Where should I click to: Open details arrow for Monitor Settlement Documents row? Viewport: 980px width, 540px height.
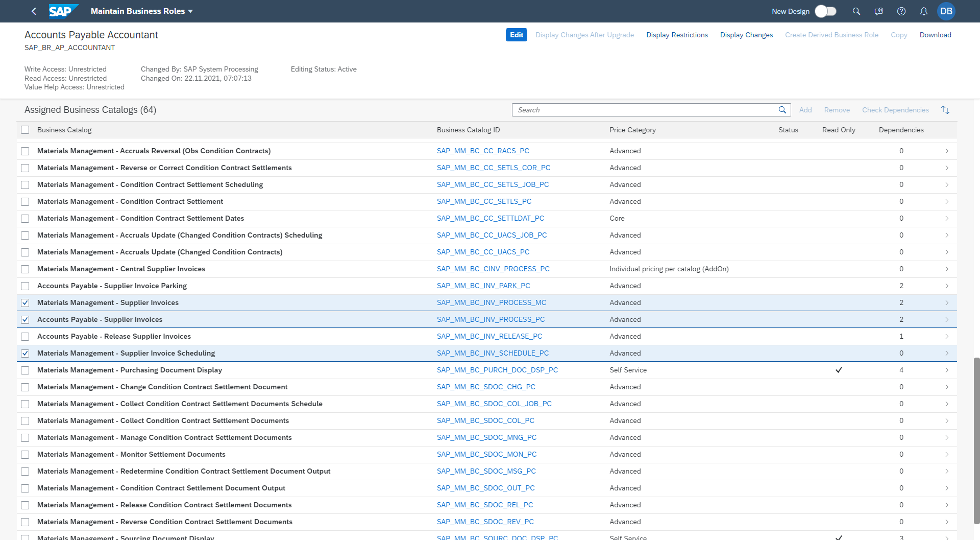[946, 454]
